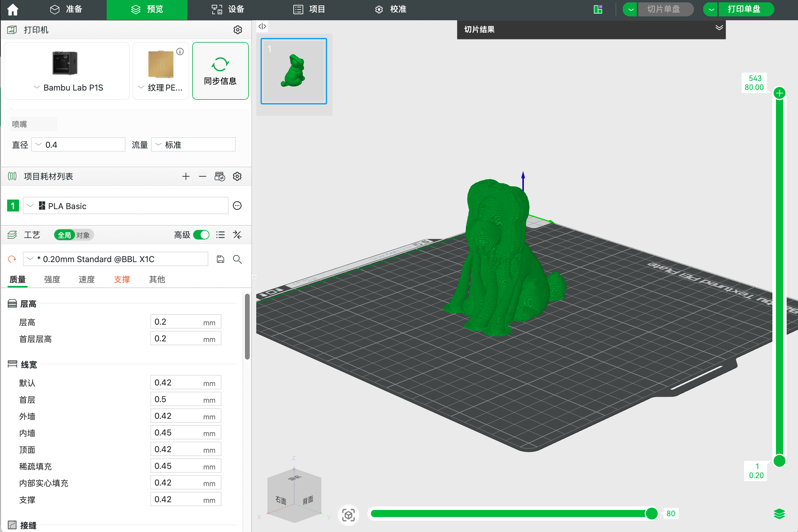Expand the slicing result panel chevron

pos(719,28)
